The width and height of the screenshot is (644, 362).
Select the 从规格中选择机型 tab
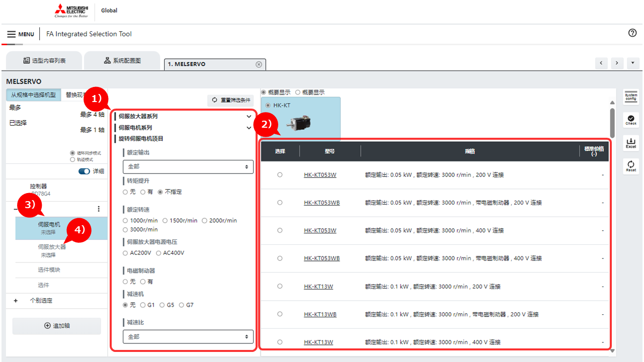[34, 95]
